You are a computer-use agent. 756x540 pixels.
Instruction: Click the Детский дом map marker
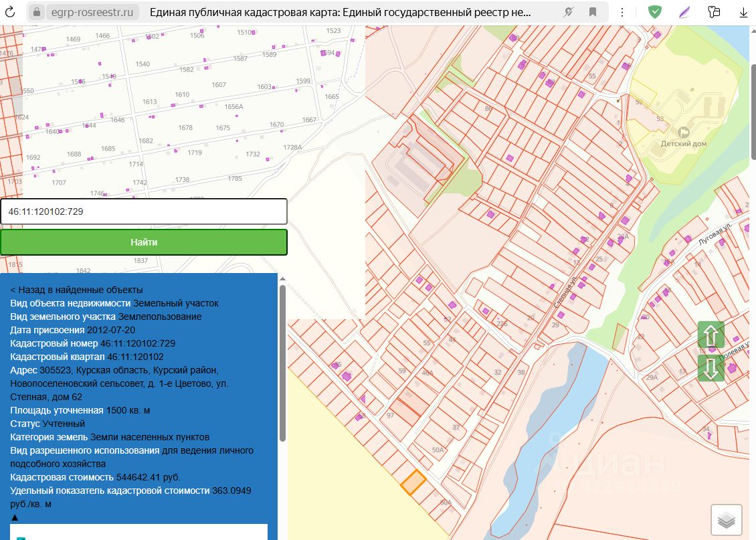(683, 132)
